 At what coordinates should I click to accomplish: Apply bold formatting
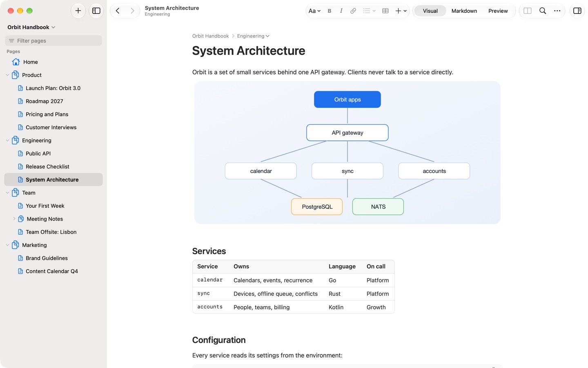[330, 11]
